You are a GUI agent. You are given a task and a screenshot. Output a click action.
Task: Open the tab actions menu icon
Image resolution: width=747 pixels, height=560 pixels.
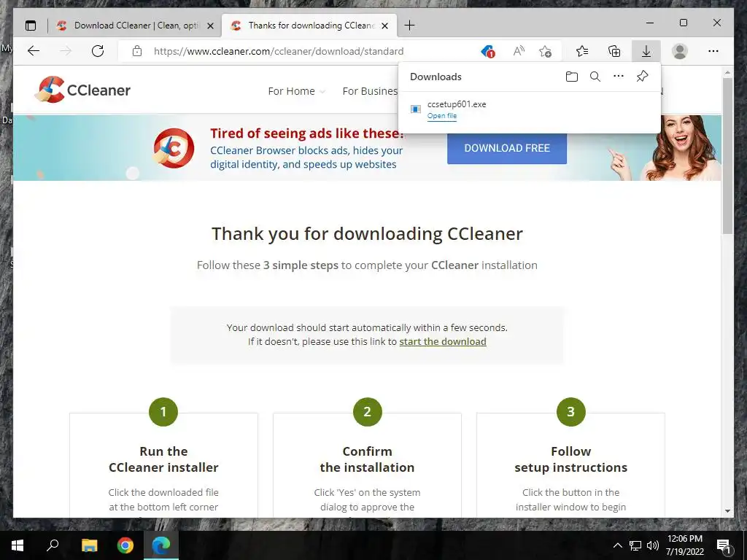tap(31, 26)
